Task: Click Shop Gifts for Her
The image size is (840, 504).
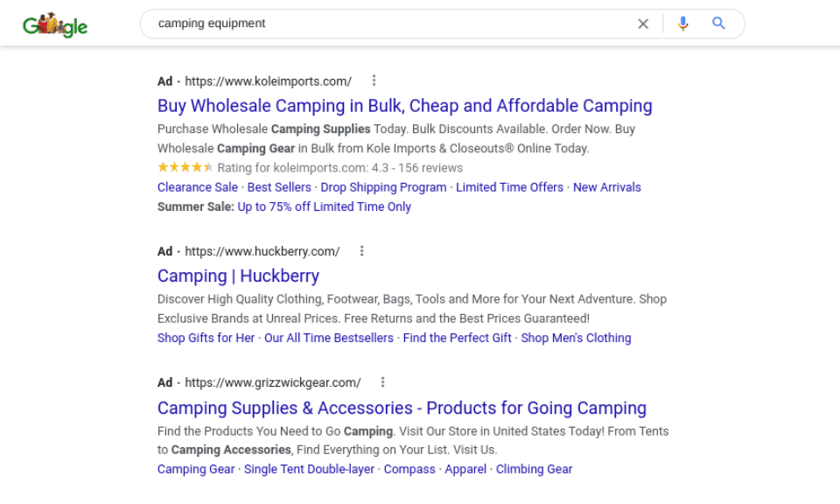Action: click(x=206, y=338)
